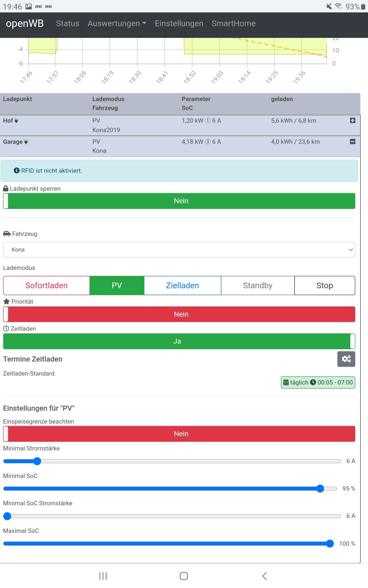Screen dimensions: 368x588
Task: Click green plug icon next to Hof
Action: click(16, 121)
